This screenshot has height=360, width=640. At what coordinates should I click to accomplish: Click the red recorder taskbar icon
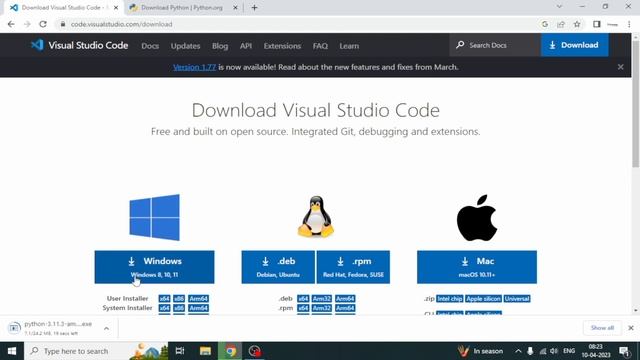coord(255,351)
